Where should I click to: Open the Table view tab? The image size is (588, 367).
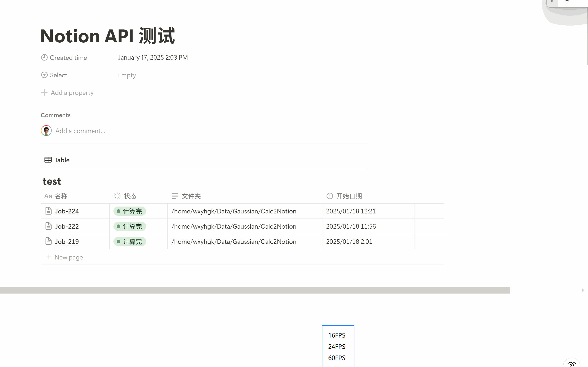tap(57, 160)
